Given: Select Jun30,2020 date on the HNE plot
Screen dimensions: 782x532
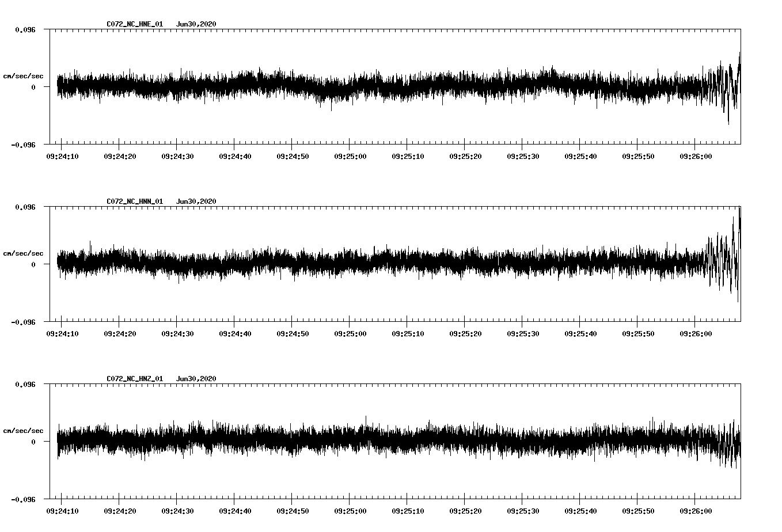Looking at the screenshot, I should [x=196, y=24].
